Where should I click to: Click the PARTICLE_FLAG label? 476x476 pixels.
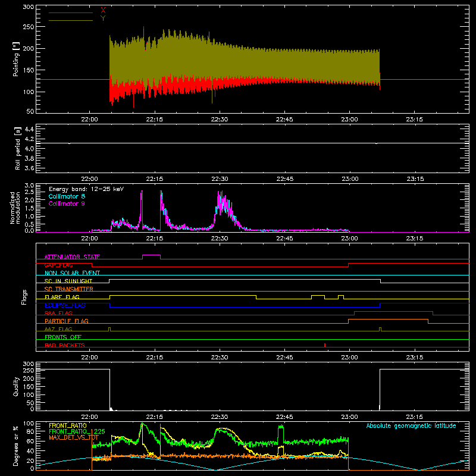pos(67,321)
